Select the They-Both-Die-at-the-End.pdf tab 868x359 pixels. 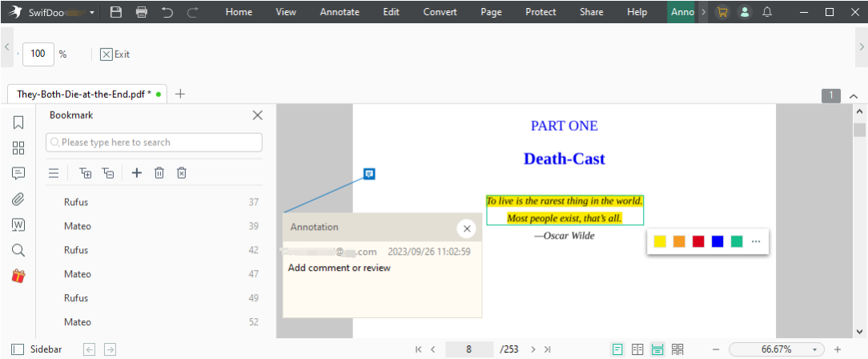(x=87, y=95)
